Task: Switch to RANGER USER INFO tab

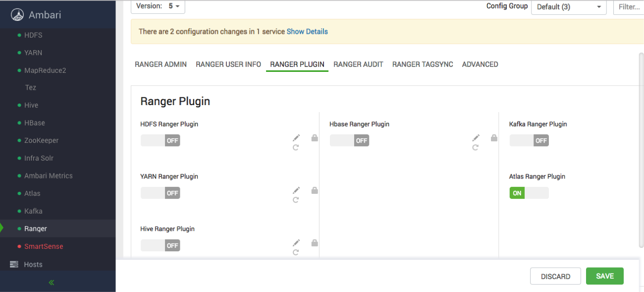Action: point(228,64)
